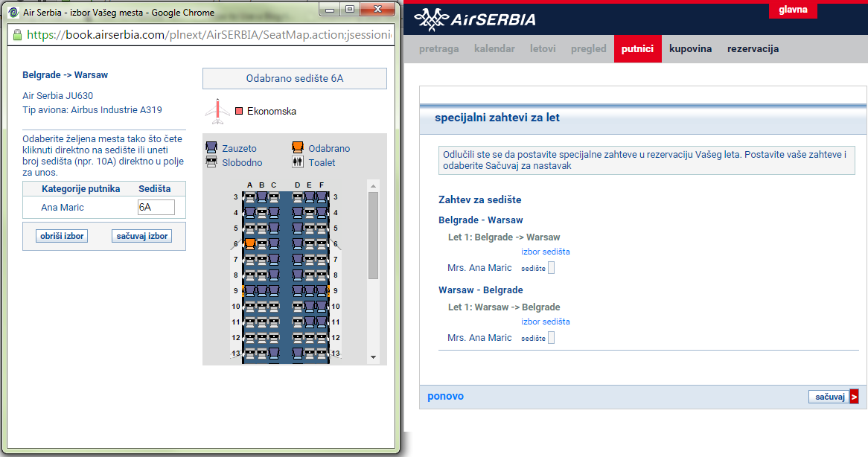Click the sačuvaj izbor button
This screenshot has height=457, width=868.
click(x=141, y=235)
